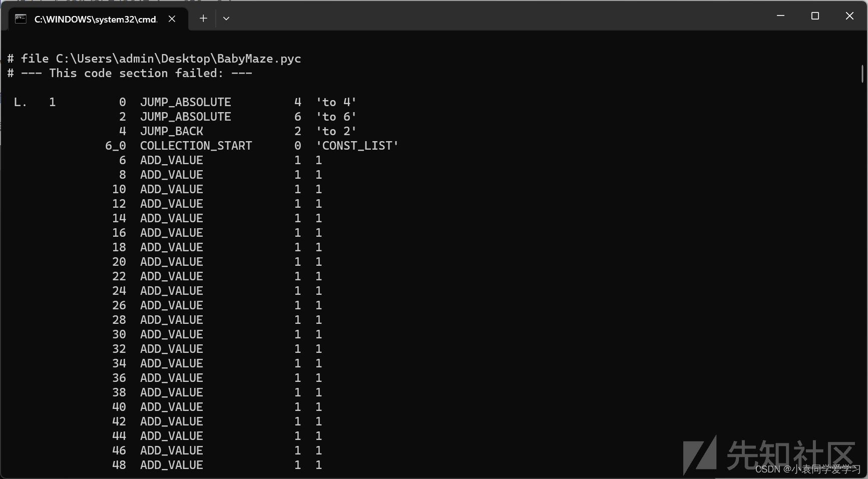
Task: Select the COLLECTION_START instruction line
Action: 196,146
